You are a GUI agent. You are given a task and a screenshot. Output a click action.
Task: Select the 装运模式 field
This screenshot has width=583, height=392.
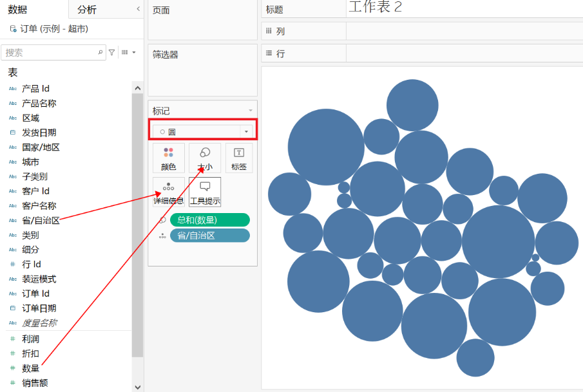[x=39, y=279]
